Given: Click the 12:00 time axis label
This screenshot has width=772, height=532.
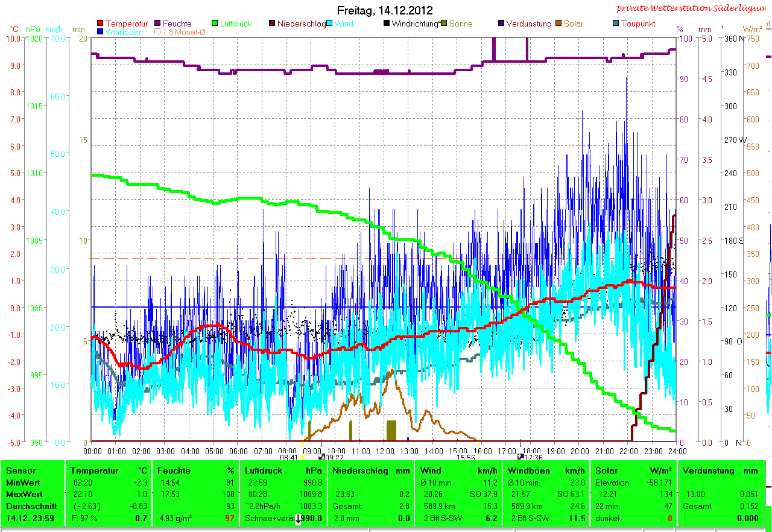Looking at the screenshot, I should tap(384, 451).
